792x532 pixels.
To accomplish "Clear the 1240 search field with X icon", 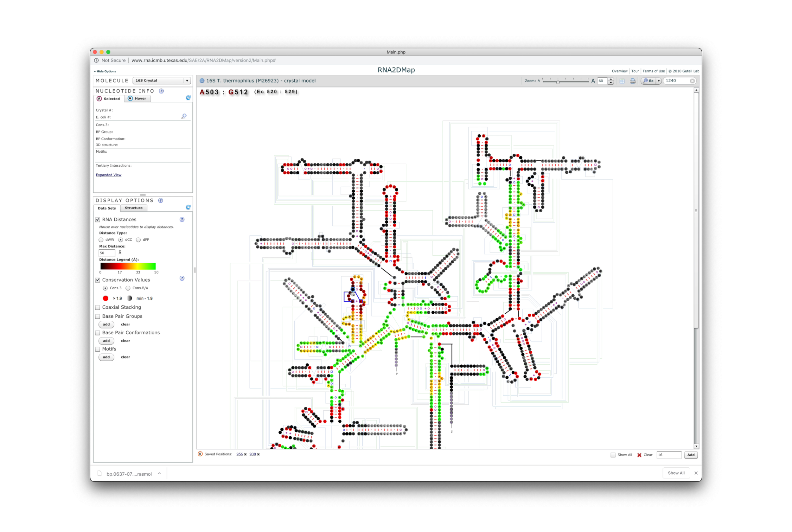I will [692, 81].
